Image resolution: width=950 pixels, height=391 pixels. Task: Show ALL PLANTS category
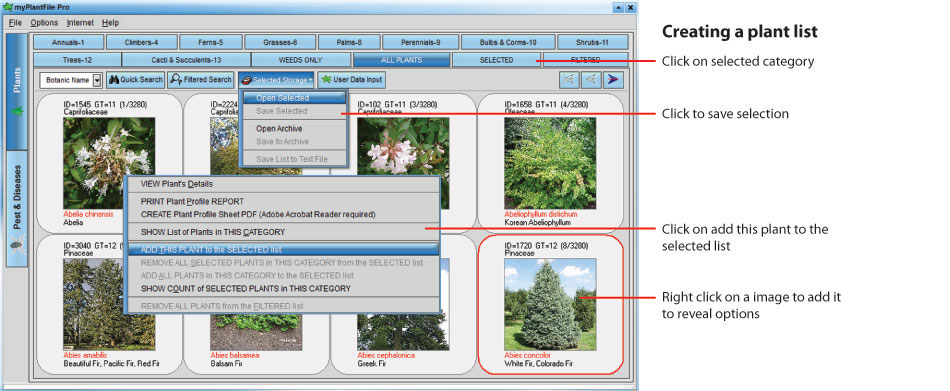tap(402, 60)
